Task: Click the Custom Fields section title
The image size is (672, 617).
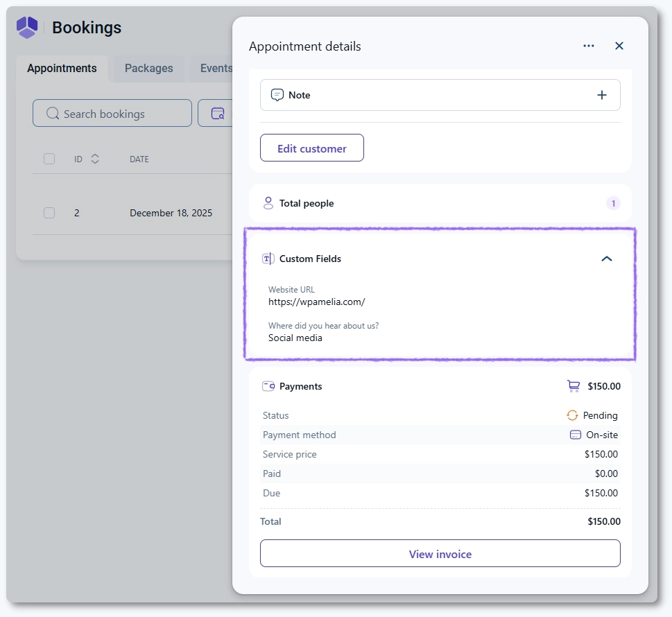Action: tap(310, 259)
